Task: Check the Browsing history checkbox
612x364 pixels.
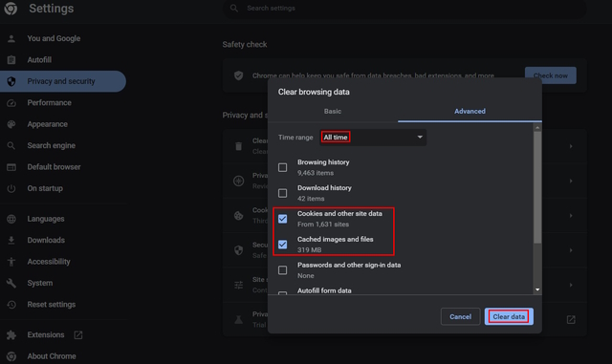Action: (283, 167)
